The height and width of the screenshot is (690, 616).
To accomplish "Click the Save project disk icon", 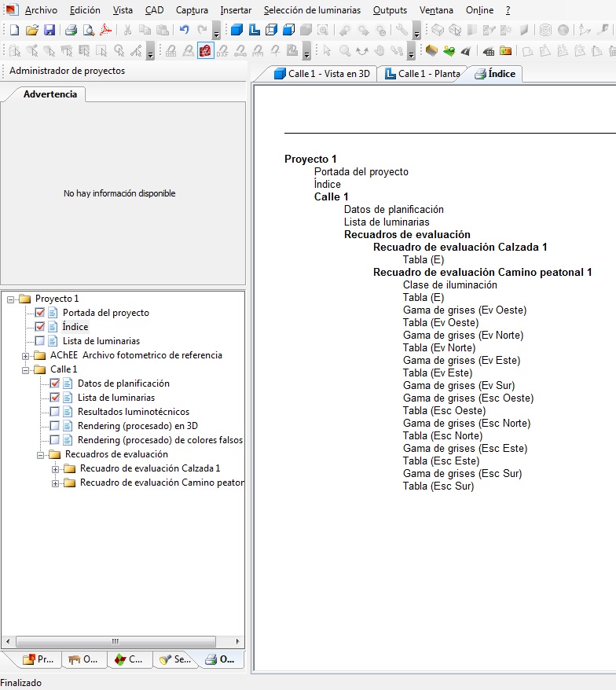I will tap(49, 31).
